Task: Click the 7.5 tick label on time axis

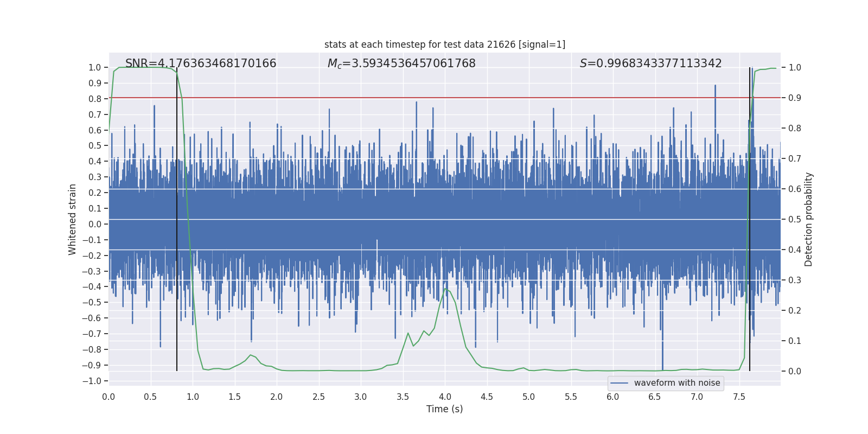Action: pos(739,397)
